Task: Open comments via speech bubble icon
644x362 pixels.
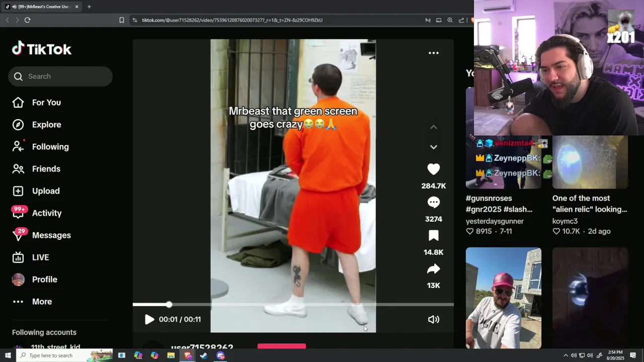Action: [x=433, y=203]
